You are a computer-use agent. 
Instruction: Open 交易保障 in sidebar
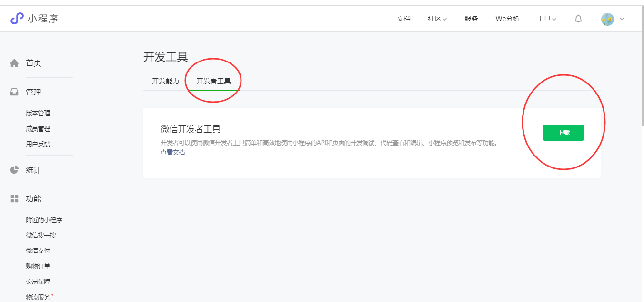(38, 281)
